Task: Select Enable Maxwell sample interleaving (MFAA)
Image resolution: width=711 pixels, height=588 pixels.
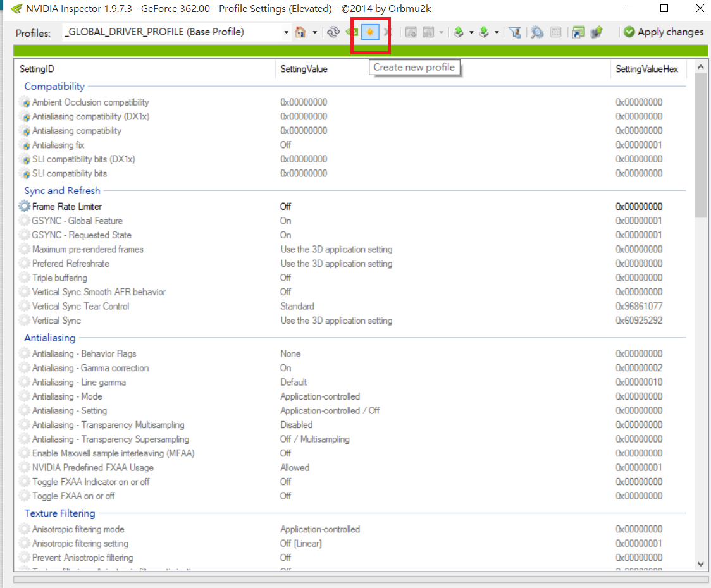Action: 113,453
